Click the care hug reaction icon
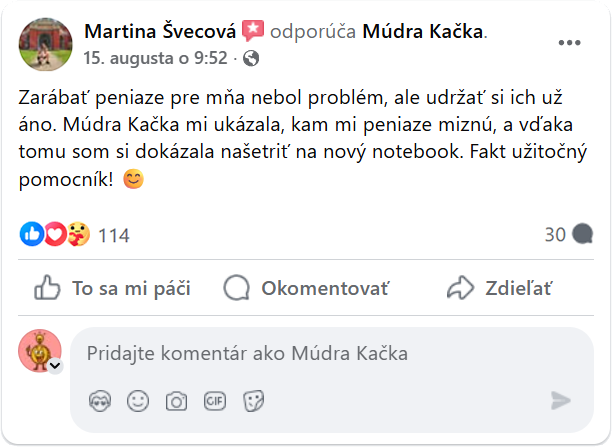 [x=78, y=234]
